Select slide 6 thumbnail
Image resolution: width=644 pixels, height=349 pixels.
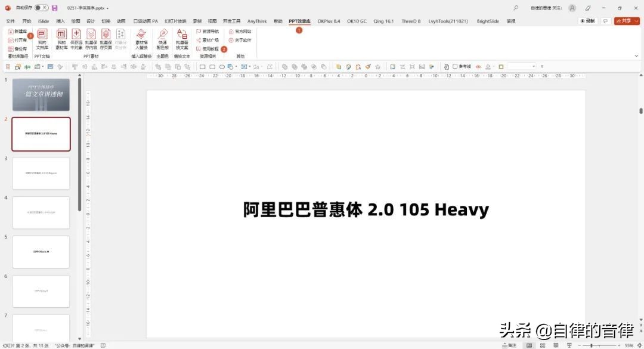41,292
